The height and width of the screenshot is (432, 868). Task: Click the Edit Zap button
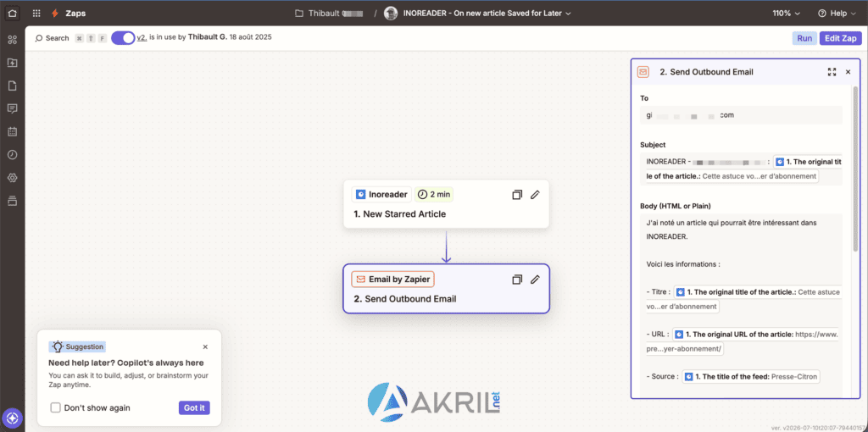click(841, 38)
